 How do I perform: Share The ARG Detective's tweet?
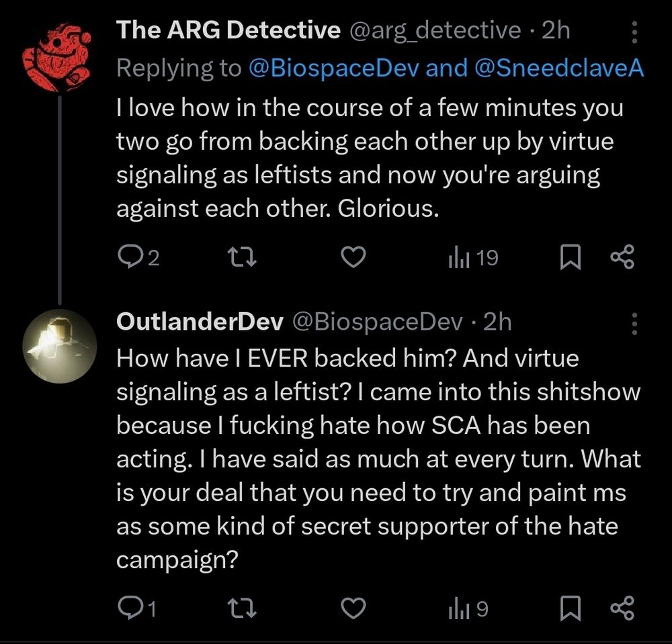(622, 258)
